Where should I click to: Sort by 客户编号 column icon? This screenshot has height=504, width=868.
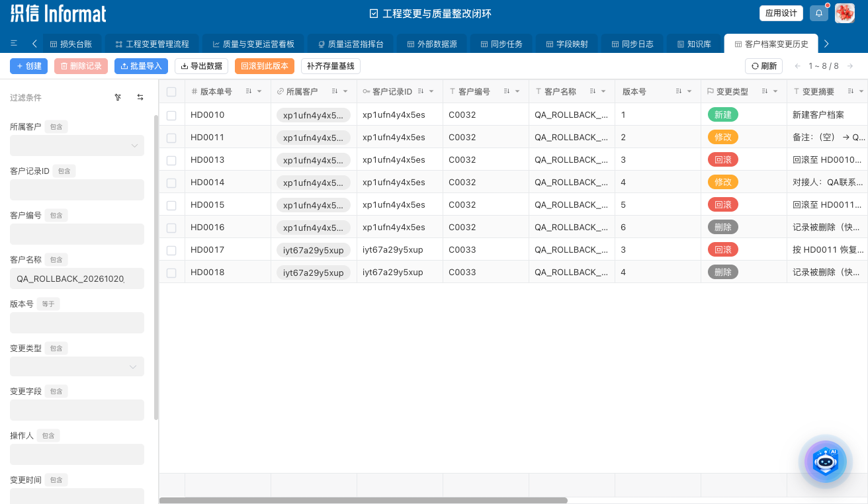507,91
